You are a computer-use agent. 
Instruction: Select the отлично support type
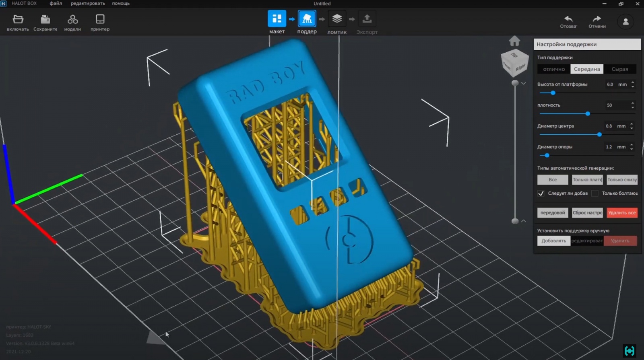pos(554,69)
